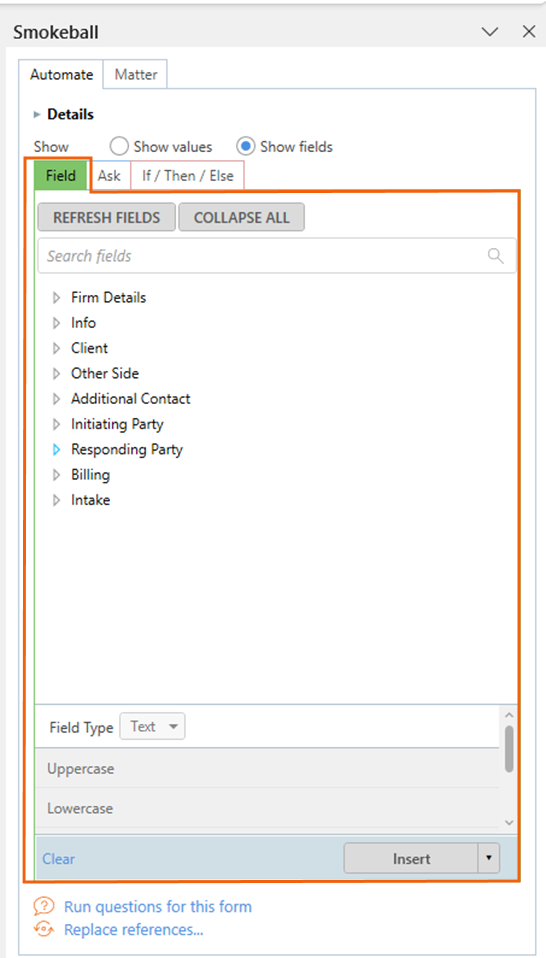Click the format options scrollbar thumb
Screen dimensions: 546x958
pyautogui.click(x=509, y=749)
